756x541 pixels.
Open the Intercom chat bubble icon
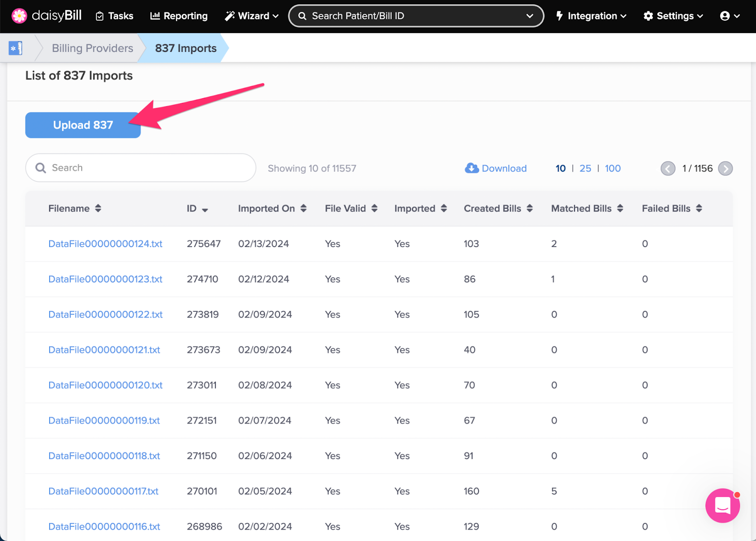(722, 506)
